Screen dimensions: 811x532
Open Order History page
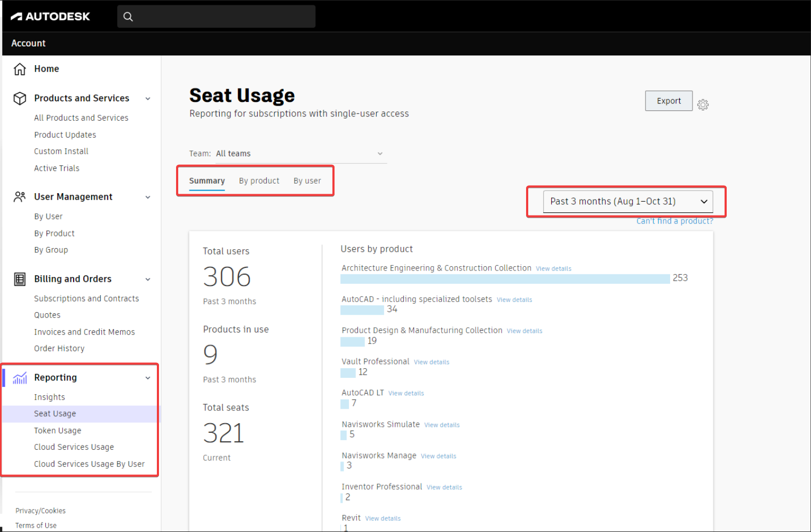coord(59,348)
